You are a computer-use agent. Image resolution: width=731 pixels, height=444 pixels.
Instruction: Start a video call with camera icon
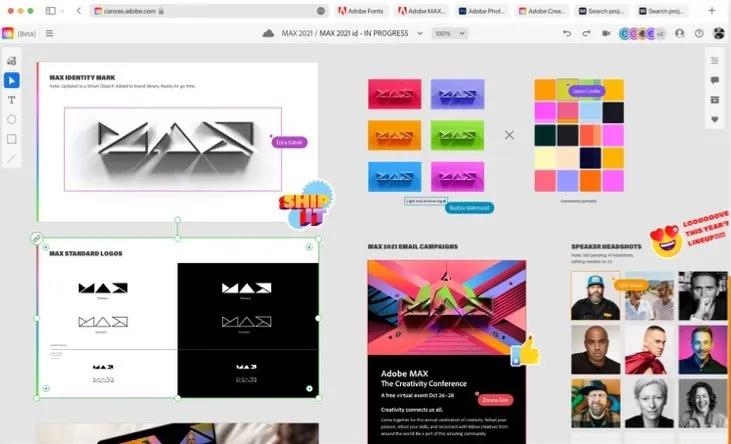606,33
